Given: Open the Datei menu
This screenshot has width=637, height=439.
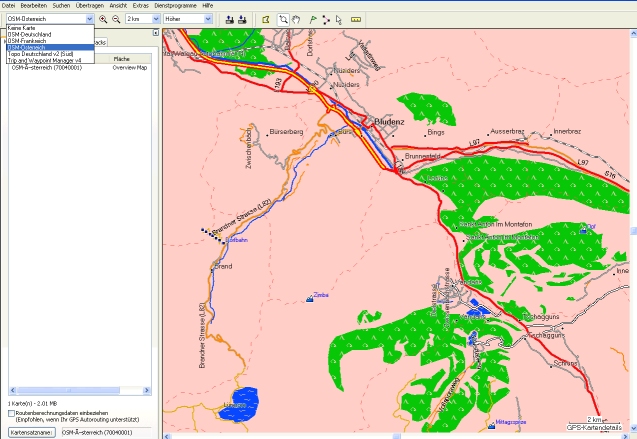Looking at the screenshot, I should click(x=8, y=6).
